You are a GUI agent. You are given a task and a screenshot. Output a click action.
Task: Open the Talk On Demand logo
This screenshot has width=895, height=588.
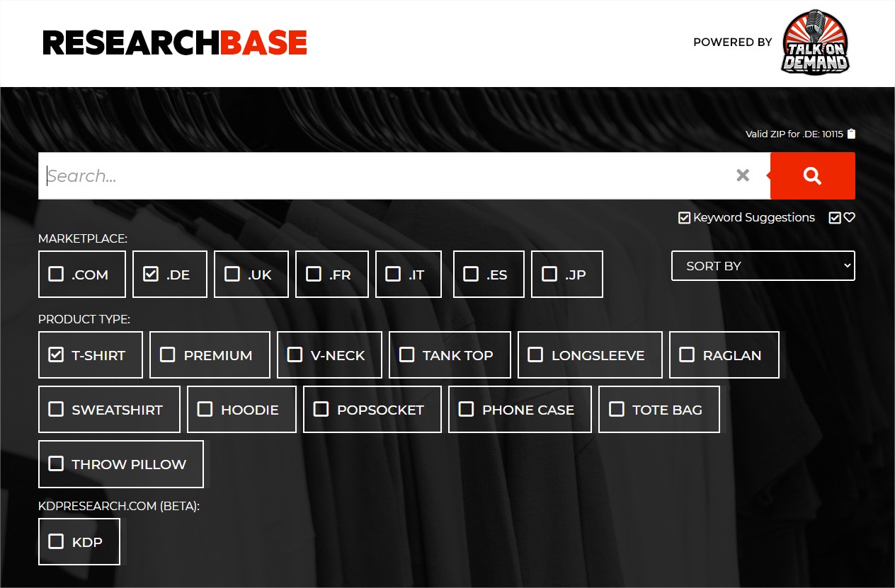pos(815,42)
